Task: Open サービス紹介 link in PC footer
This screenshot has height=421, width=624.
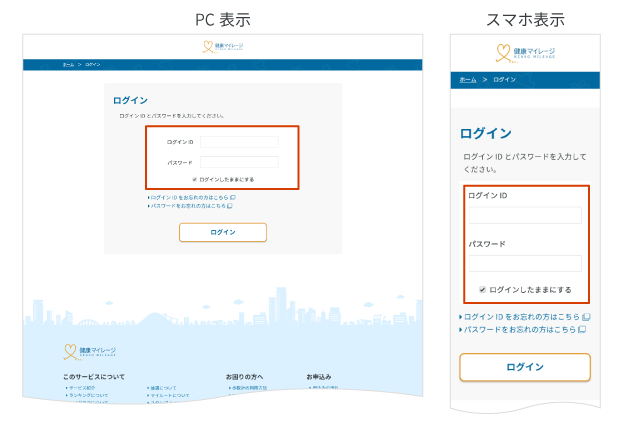Action: point(83,388)
